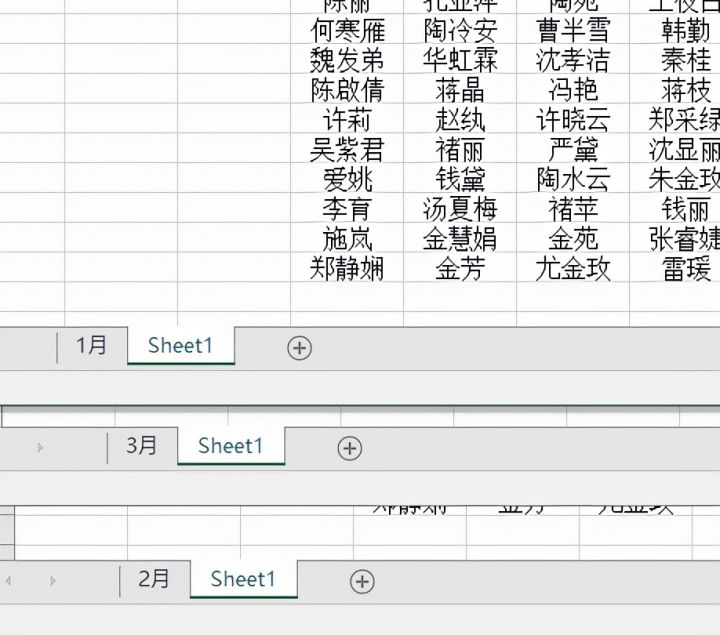
Task: Select the cell containing 魏发弟
Action: (x=347, y=60)
